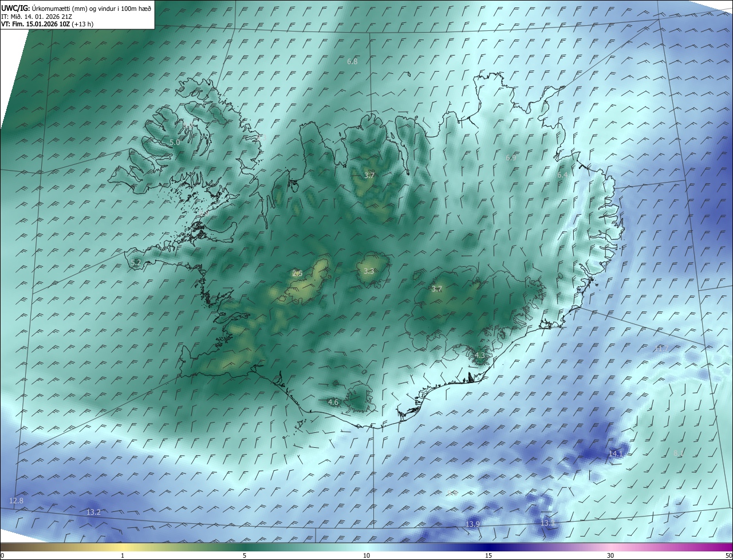This screenshot has width=733, height=560.
Task: Click the map title 'Úrkomumætti (mm) og vindur í 100m hæð'
Action: click(90, 8)
